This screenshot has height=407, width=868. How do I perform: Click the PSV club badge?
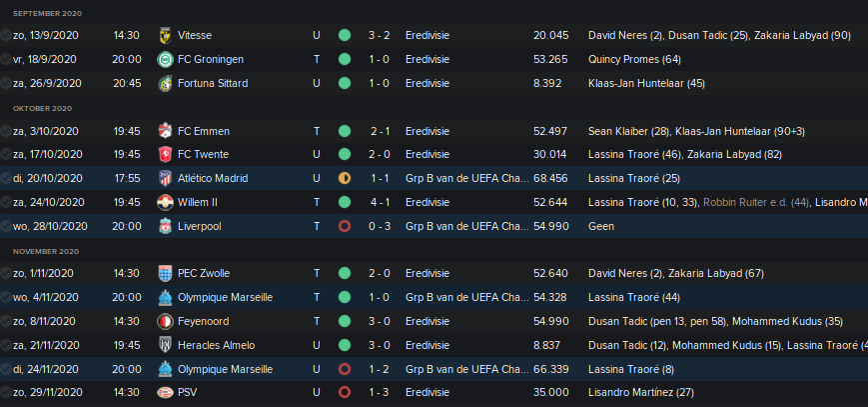165,393
